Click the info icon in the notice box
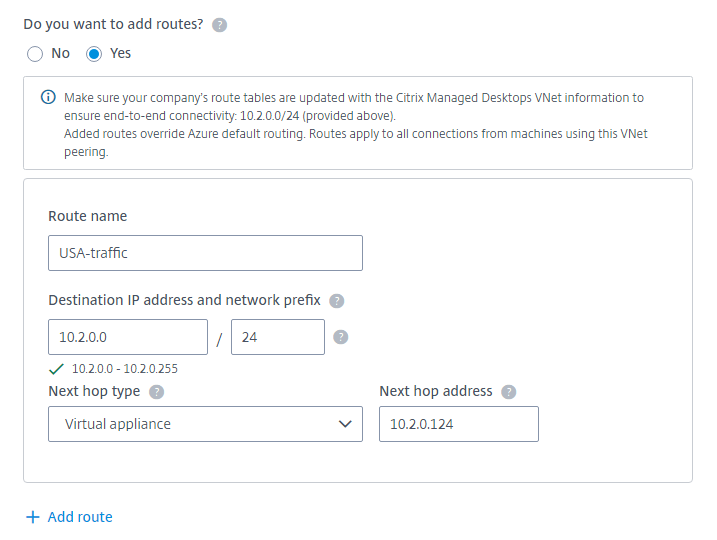Screen dimensions: 717x540 tap(48, 98)
